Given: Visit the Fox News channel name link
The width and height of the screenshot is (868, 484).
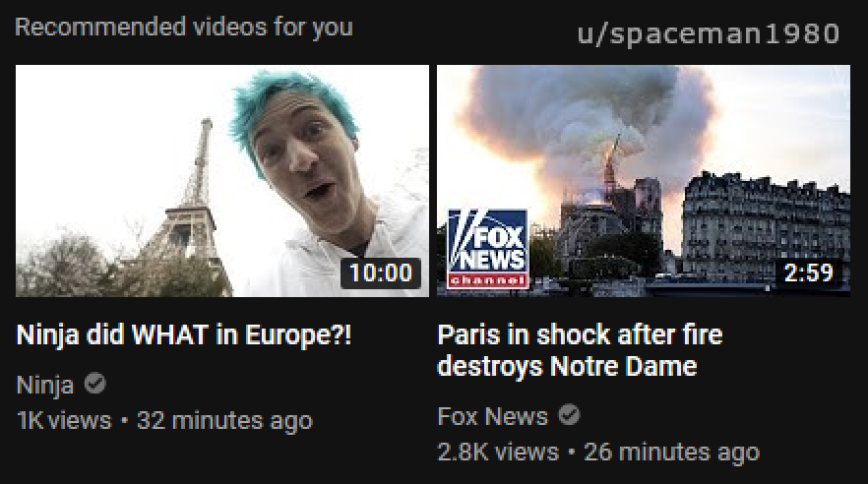Looking at the screenshot, I should [492, 416].
